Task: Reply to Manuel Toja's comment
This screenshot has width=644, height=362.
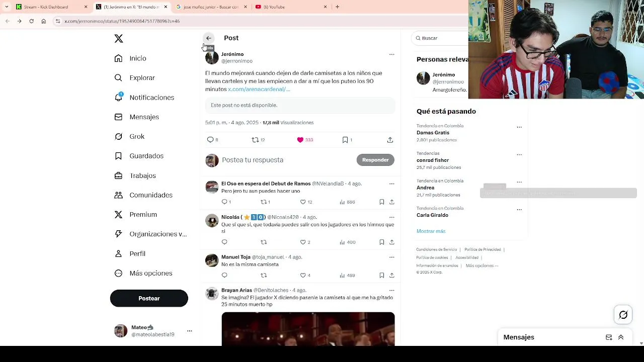Action: tap(224, 275)
